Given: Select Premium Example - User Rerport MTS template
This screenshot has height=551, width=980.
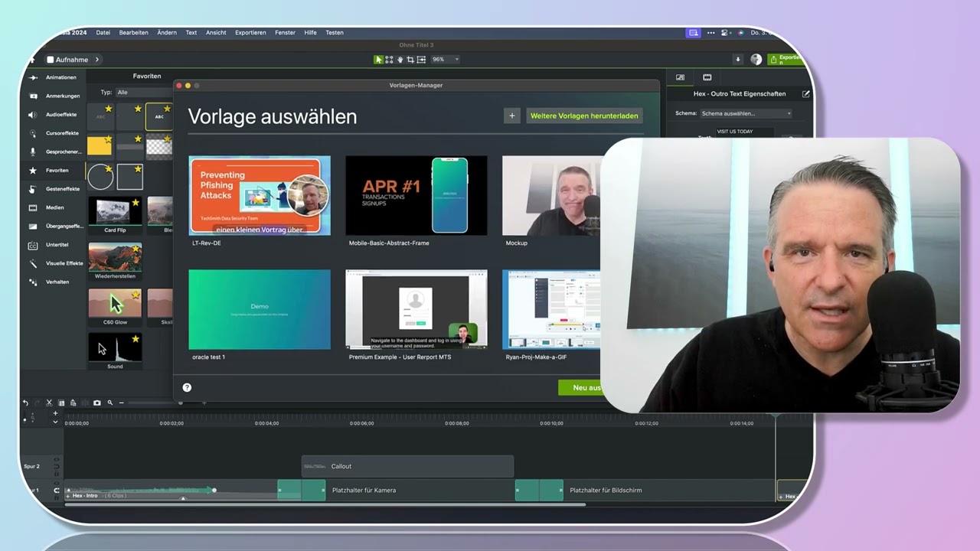Looking at the screenshot, I should (416, 309).
